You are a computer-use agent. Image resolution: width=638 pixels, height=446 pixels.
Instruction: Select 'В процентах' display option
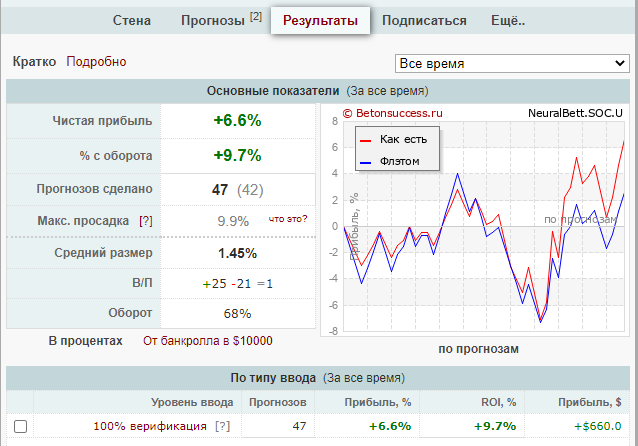click(x=86, y=341)
